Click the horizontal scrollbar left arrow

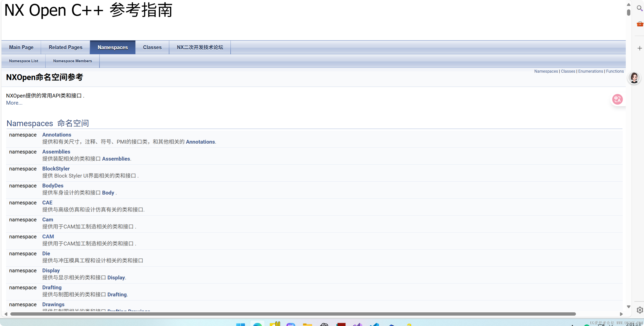click(x=6, y=314)
